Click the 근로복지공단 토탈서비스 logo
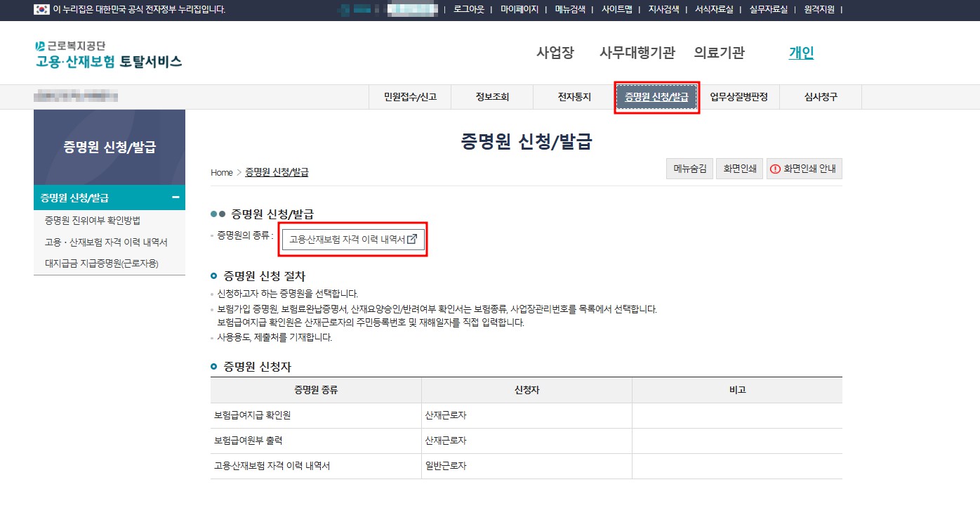Image resolution: width=980 pixels, height=527 pixels. point(105,53)
